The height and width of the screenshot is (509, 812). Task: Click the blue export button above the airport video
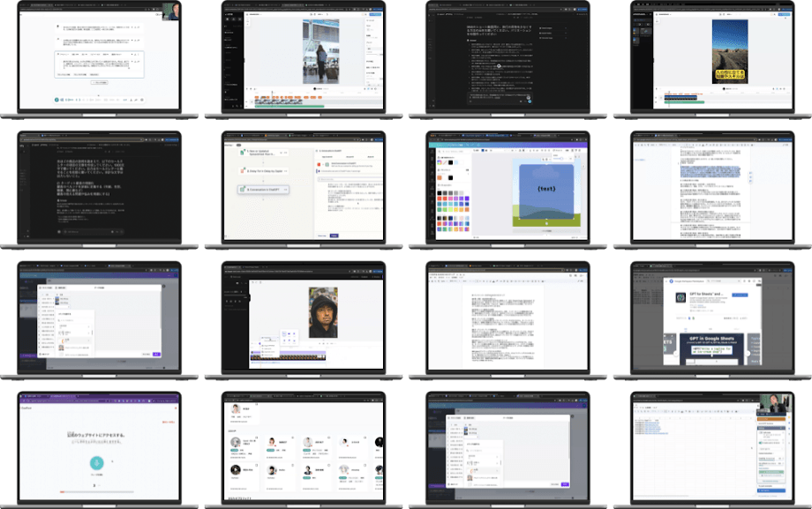pyautogui.click(x=375, y=15)
